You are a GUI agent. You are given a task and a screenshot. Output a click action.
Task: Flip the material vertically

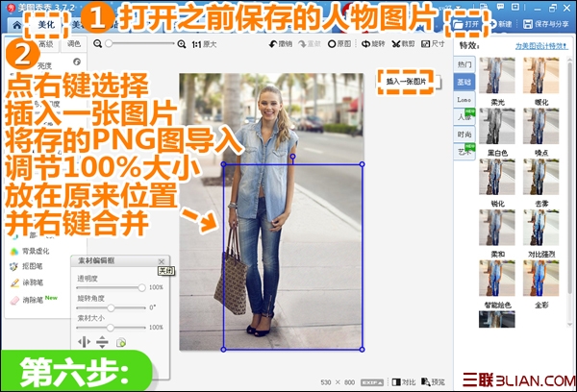pos(102,342)
